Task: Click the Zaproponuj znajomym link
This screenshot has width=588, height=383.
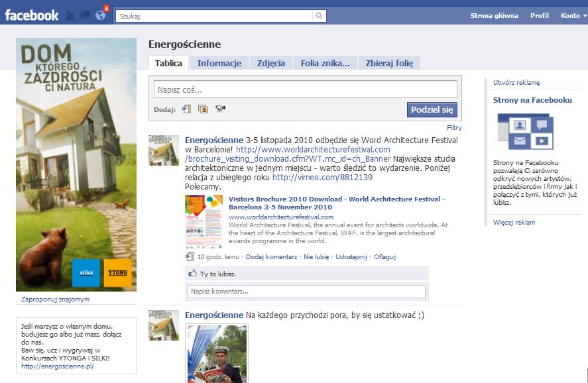Action: [x=55, y=299]
